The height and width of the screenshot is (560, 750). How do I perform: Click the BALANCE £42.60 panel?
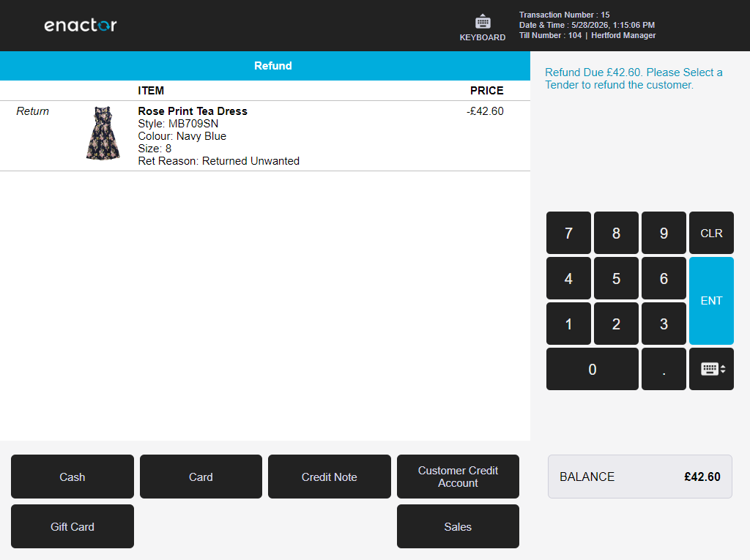[639, 477]
